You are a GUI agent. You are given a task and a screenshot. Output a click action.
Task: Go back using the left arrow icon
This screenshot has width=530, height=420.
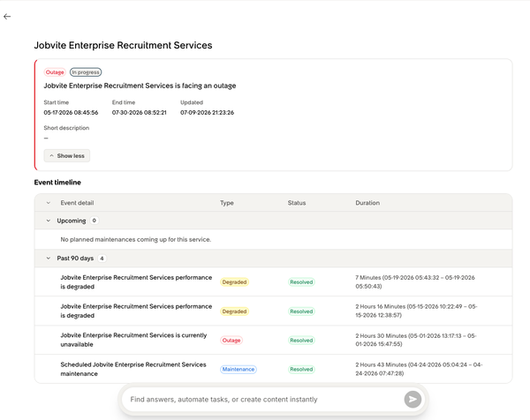click(x=7, y=17)
